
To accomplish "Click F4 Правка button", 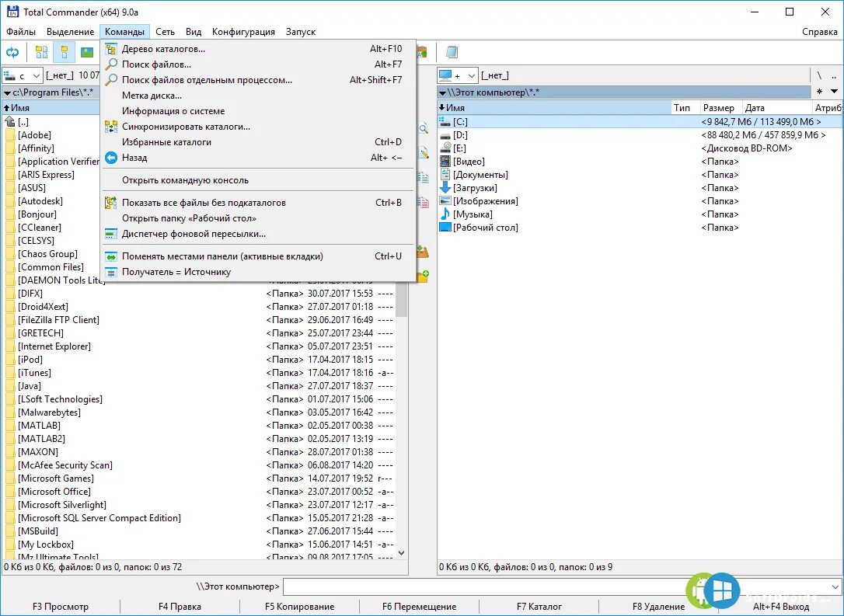I will click(x=180, y=607).
